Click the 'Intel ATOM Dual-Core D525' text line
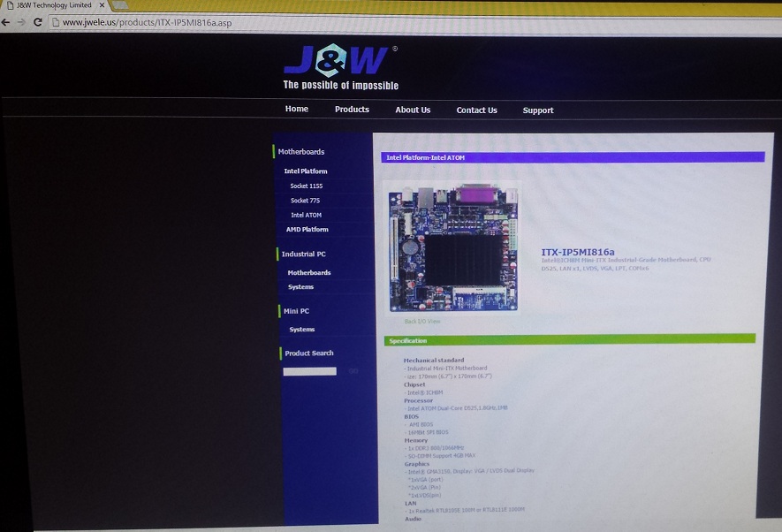 [456, 408]
